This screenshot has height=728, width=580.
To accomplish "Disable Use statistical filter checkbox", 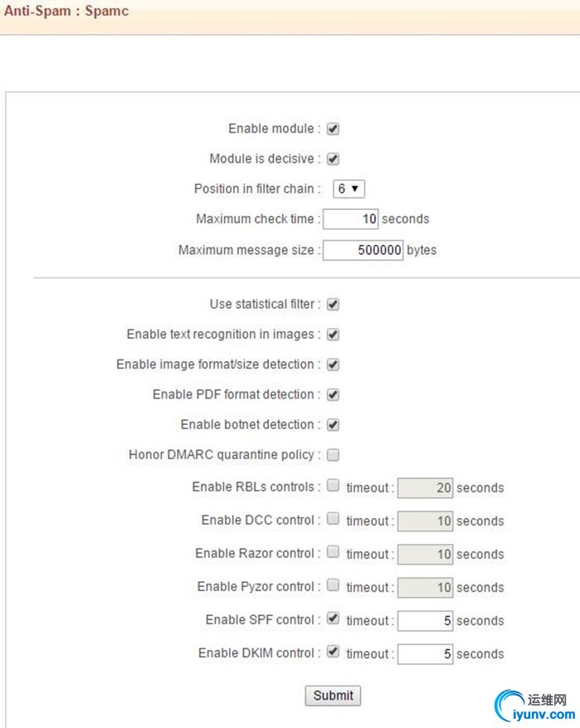I will [x=333, y=304].
